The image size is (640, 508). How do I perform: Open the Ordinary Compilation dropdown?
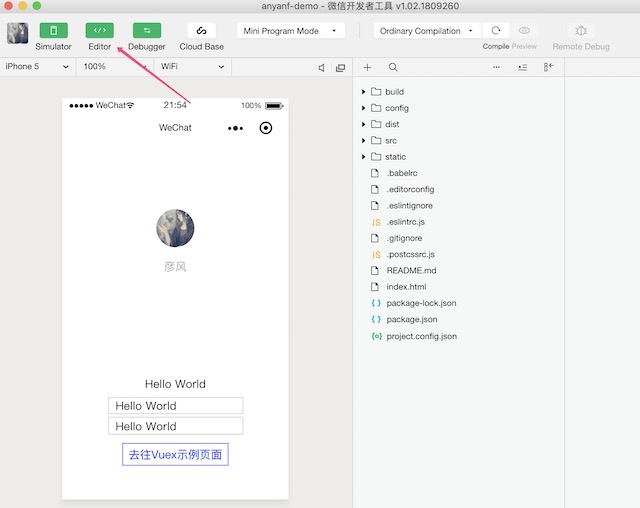click(x=428, y=31)
